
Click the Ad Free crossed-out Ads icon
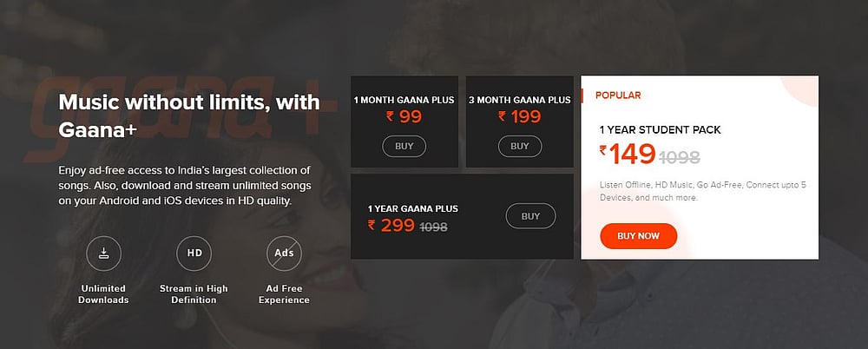284,254
